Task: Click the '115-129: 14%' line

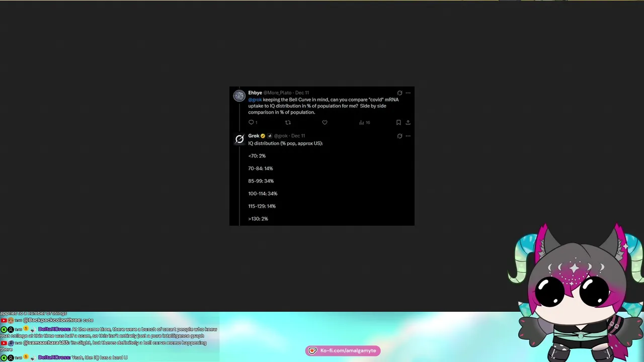Action: (262, 206)
